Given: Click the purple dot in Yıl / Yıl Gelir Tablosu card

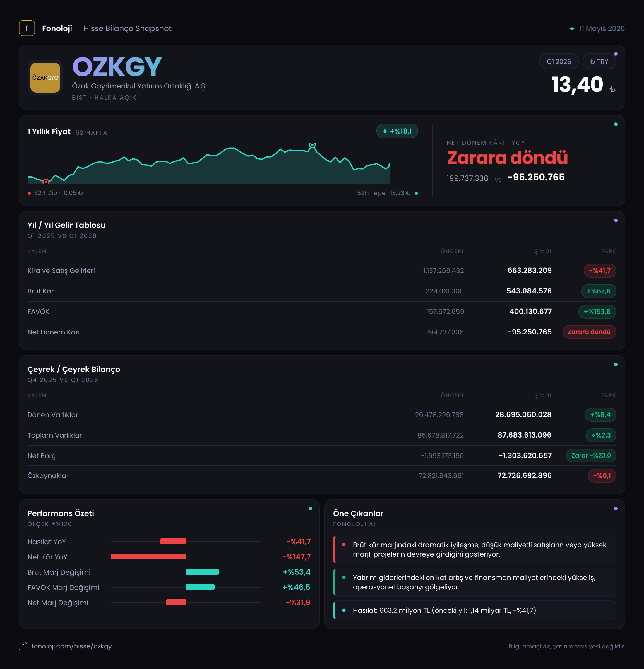Looking at the screenshot, I should tap(616, 221).
